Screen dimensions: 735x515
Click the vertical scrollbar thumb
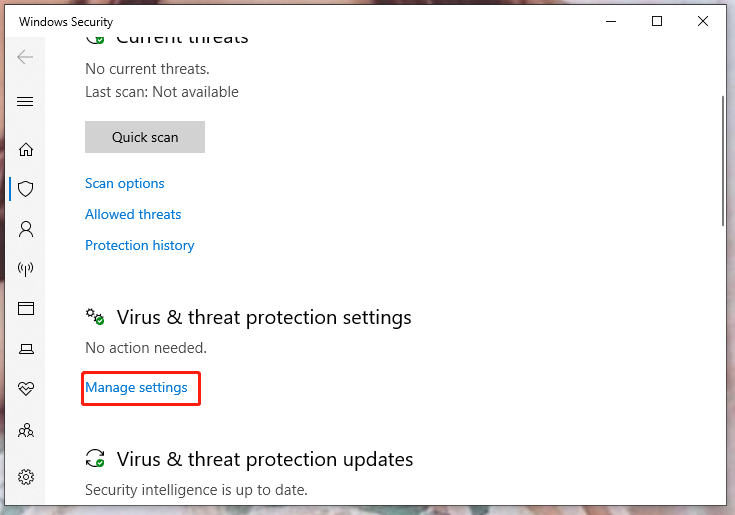coord(722,162)
